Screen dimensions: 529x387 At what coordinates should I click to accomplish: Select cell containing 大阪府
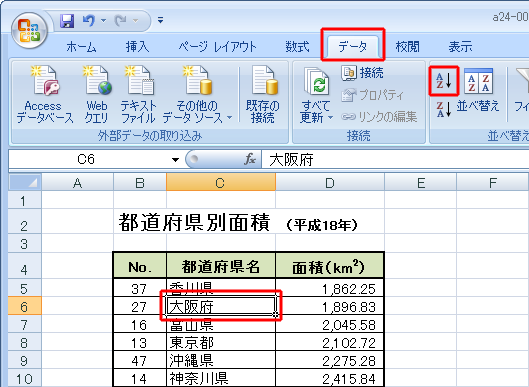click(221, 306)
